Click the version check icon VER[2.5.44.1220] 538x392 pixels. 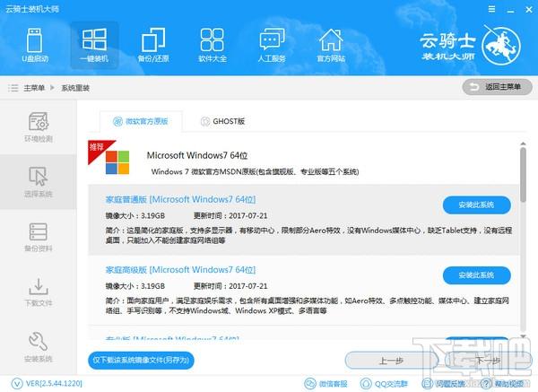point(16,383)
